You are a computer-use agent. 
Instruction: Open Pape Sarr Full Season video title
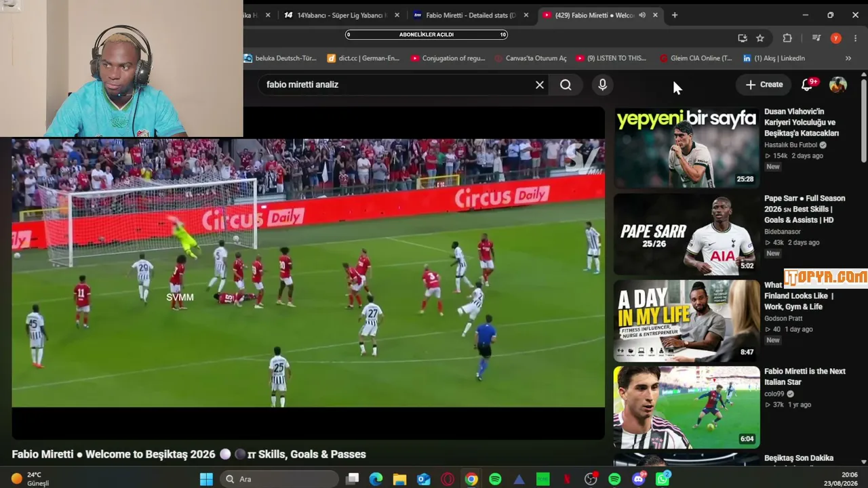pos(805,209)
